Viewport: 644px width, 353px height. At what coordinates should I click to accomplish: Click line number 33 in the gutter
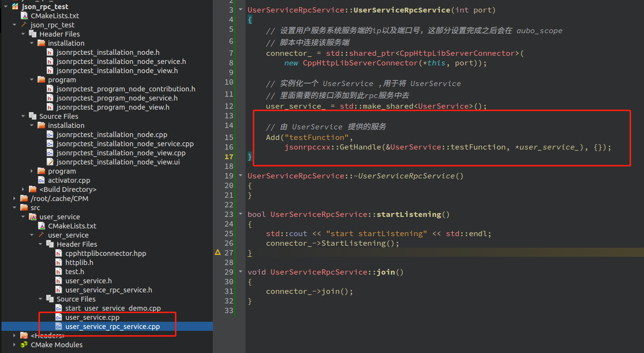click(x=228, y=311)
